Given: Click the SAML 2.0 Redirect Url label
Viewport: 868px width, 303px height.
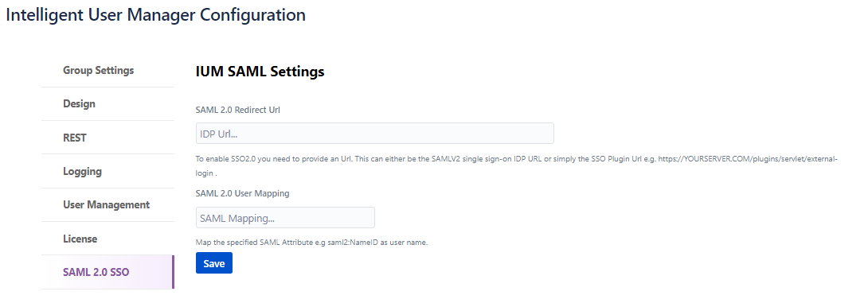Looking at the screenshot, I should [x=238, y=110].
